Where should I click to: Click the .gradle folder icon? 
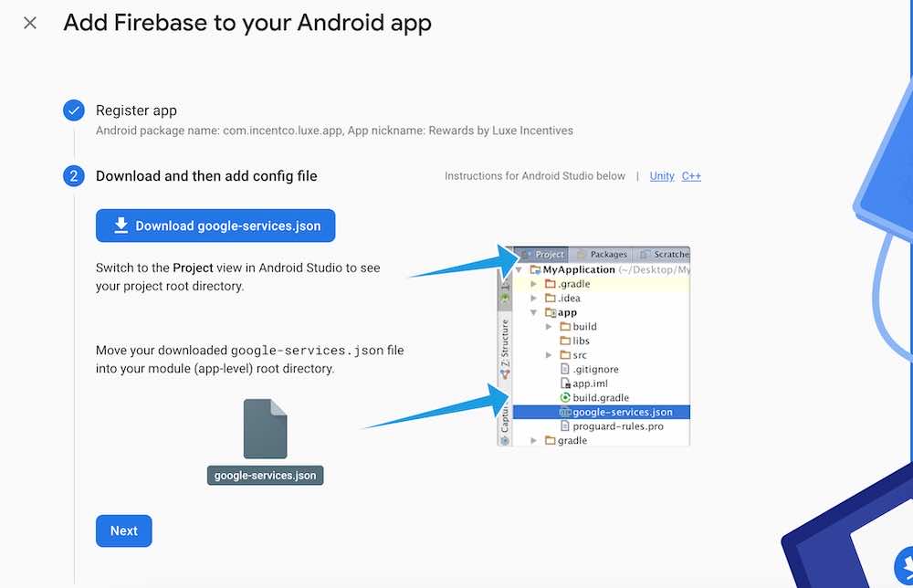tap(551, 284)
